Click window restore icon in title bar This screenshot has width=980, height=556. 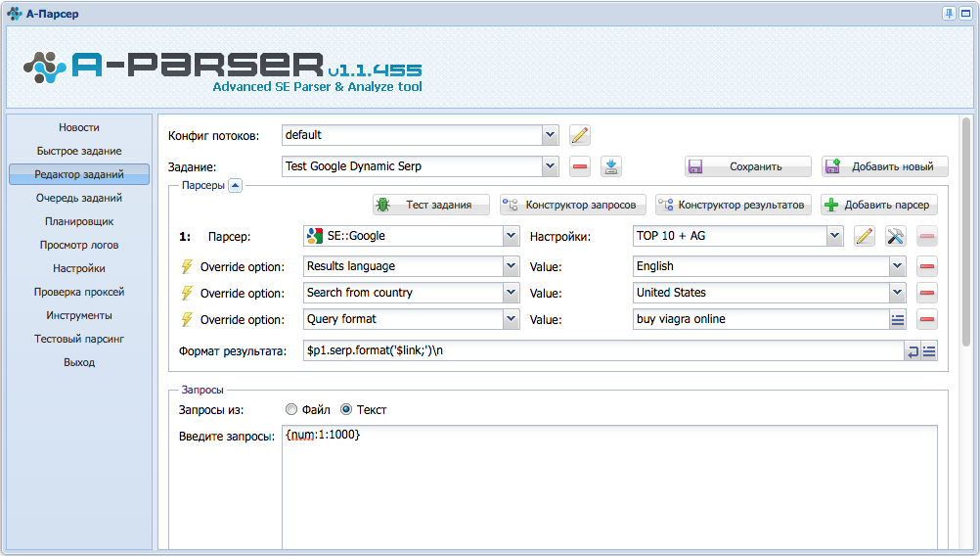pos(965,13)
